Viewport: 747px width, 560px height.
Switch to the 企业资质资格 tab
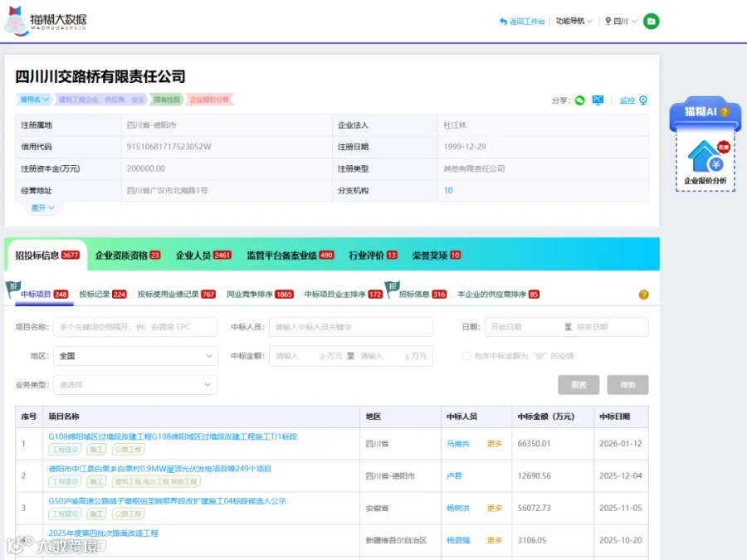tap(128, 256)
